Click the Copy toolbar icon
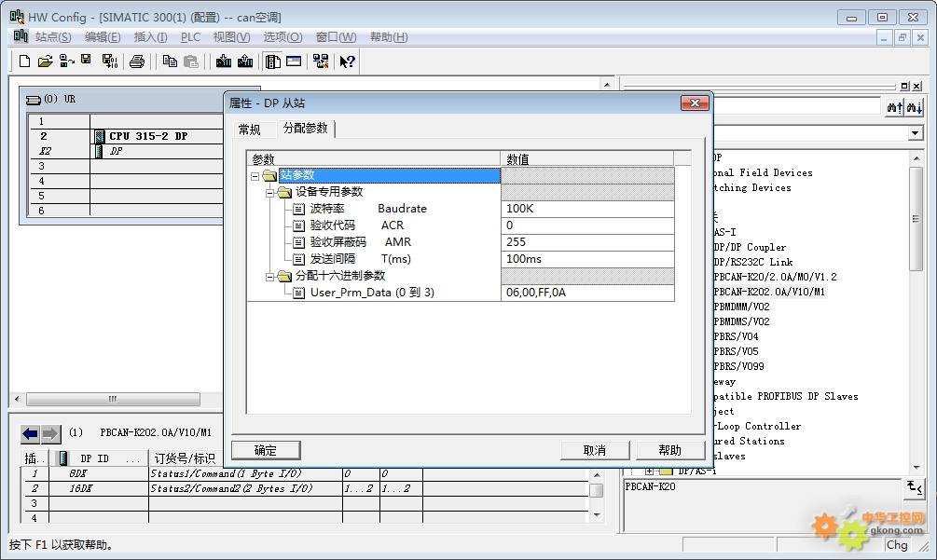937x560 pixels. (x=170, y=61)
